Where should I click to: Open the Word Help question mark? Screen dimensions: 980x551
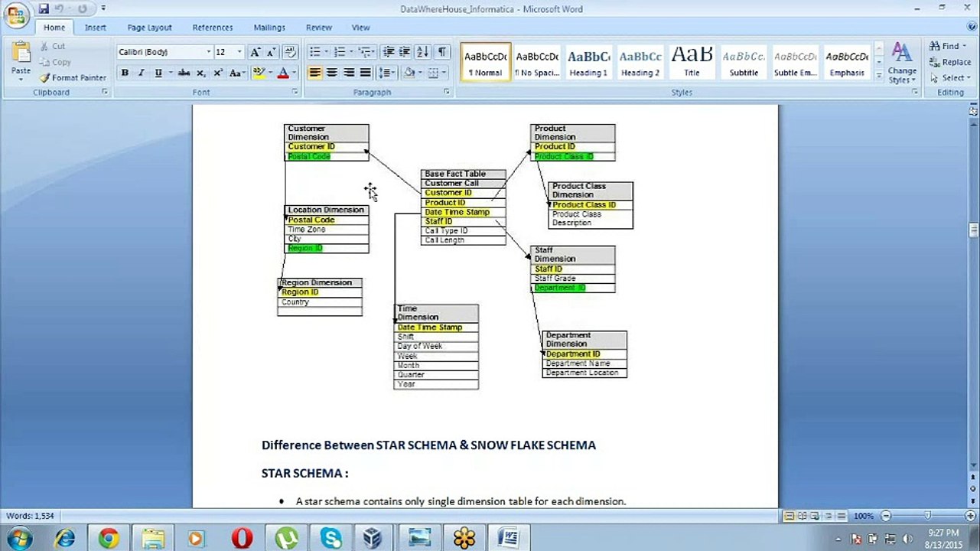(972, 28)
